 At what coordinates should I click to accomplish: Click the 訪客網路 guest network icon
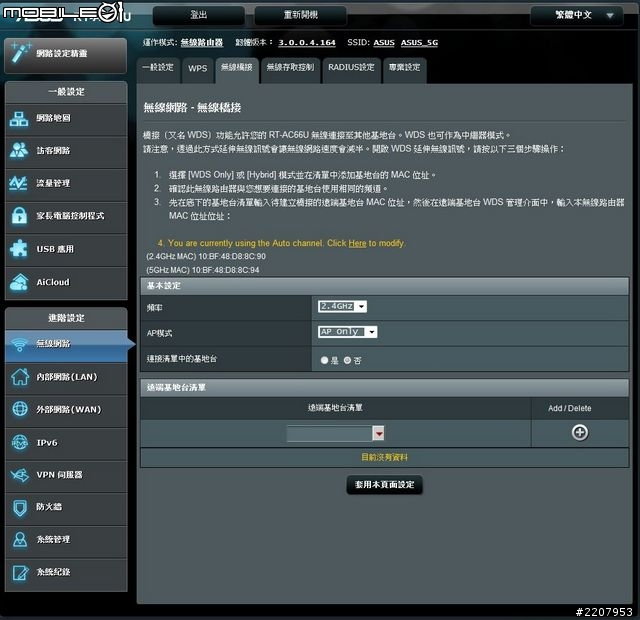[19, 151]
